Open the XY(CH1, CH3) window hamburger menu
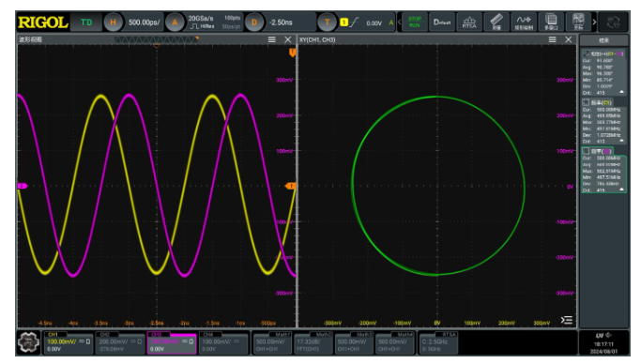Viewport: 641px width, 364px height. [x=552, y=39]
